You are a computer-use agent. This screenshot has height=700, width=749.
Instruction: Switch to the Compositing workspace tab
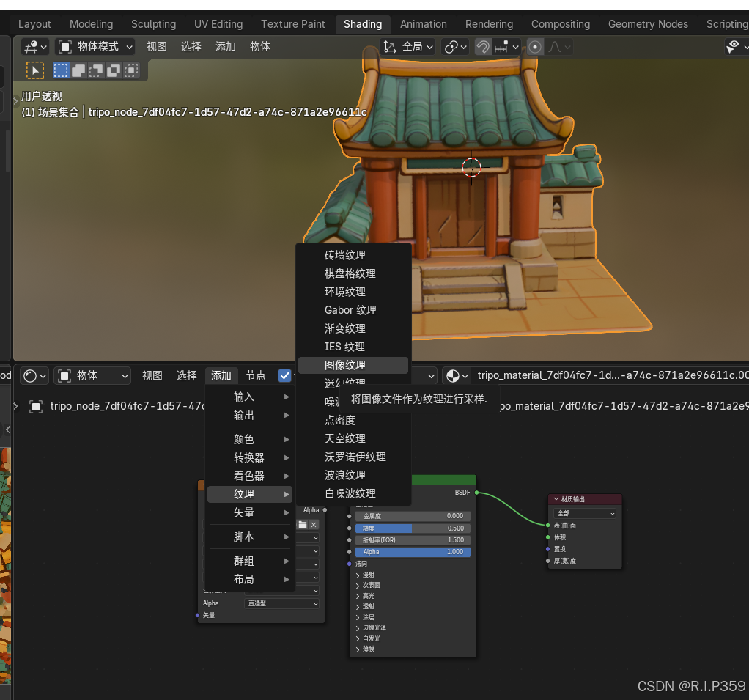(561, 24)
